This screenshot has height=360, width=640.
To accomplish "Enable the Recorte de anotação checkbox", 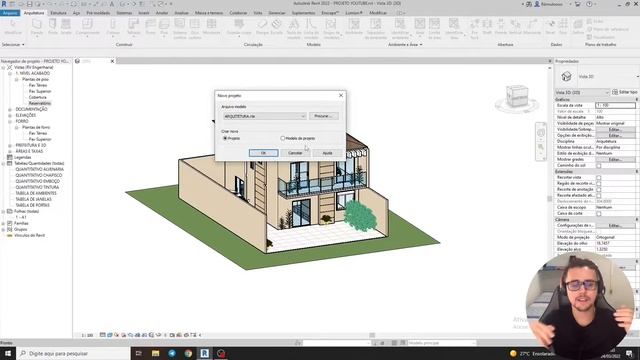I will tap(598, 189).
